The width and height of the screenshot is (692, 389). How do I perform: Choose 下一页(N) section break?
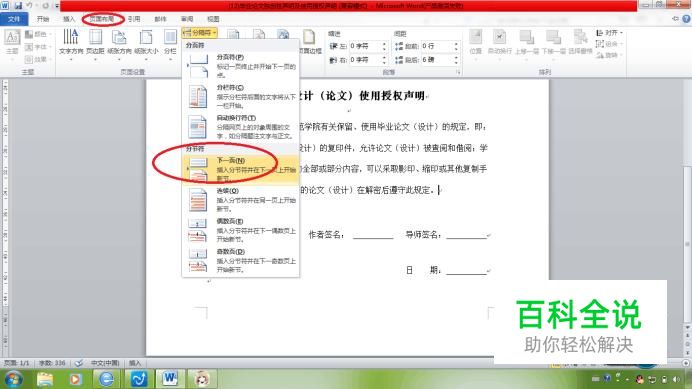[241, 170]
